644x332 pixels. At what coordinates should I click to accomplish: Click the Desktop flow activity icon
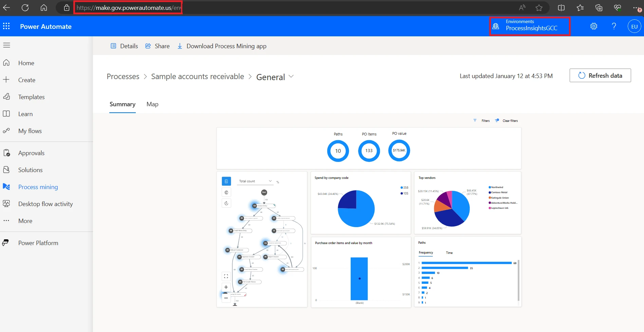pyautogui.click(x=6, y=204)
